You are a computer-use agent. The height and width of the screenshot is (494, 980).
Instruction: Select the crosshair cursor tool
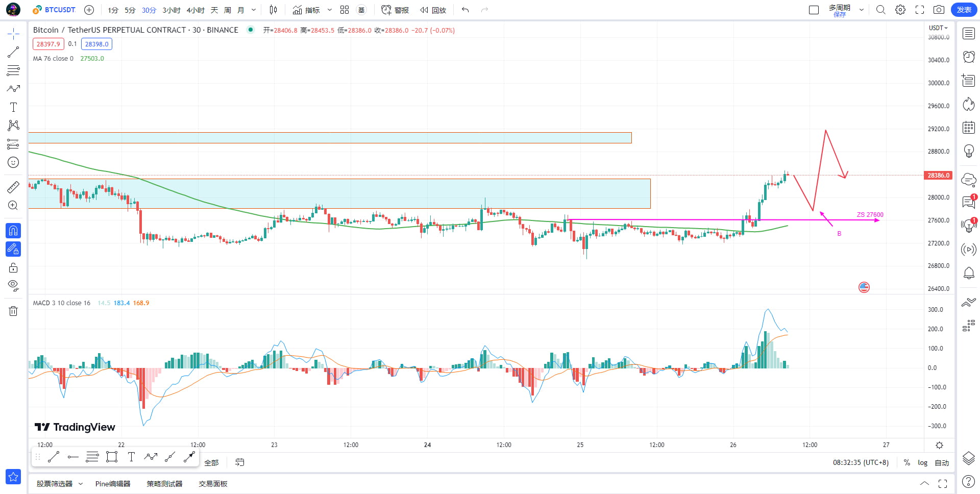(x=13, y=34)
